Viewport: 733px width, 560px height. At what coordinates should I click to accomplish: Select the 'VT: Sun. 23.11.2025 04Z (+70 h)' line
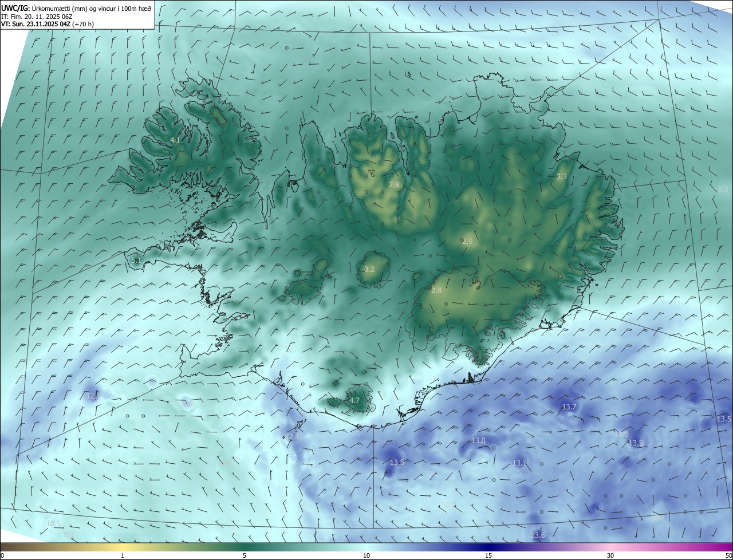click(48, 24)
